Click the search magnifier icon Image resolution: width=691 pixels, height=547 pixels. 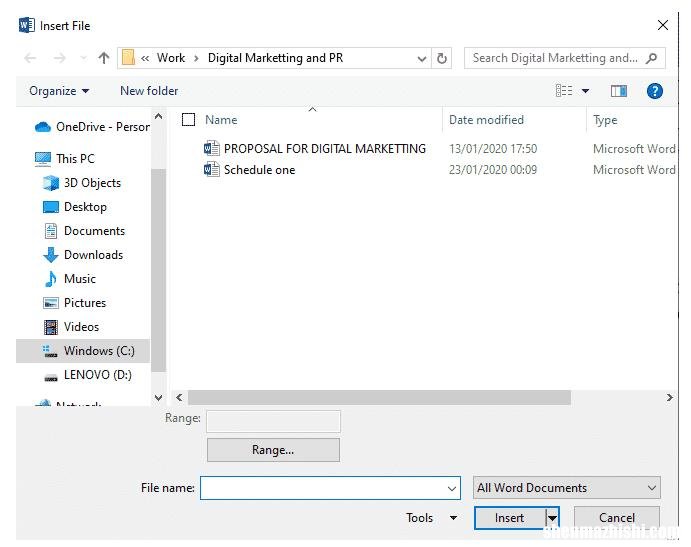click(651, 58)
